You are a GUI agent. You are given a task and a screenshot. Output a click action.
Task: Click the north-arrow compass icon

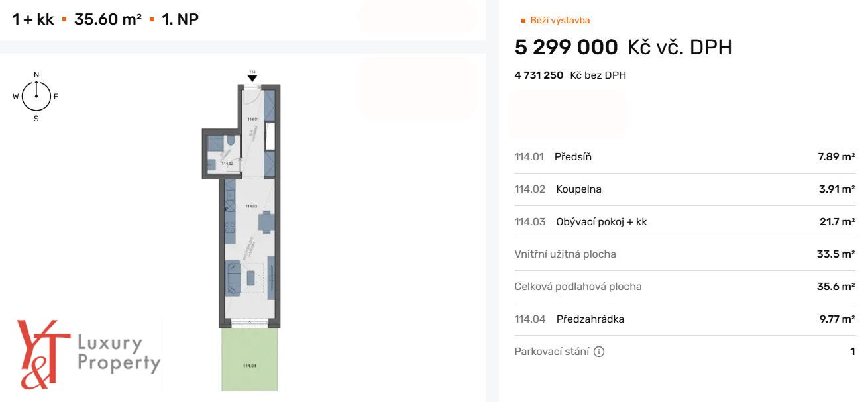coord(36,97)
